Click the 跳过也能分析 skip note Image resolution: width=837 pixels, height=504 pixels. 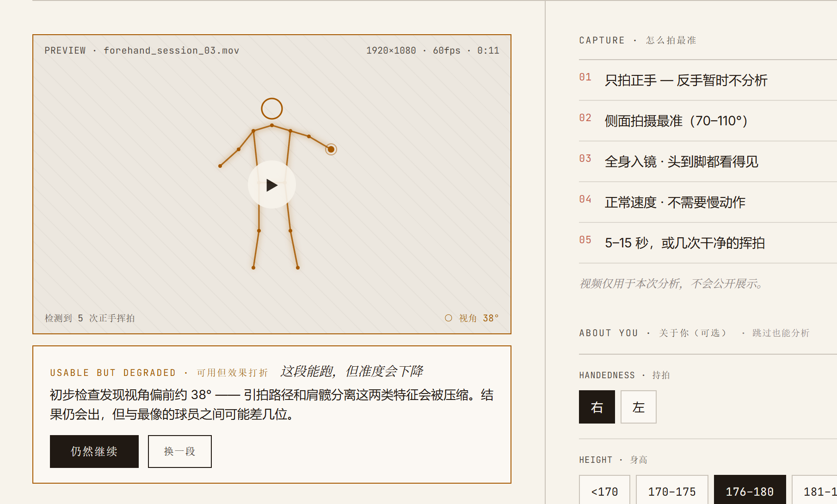click(x=781, y=333)
